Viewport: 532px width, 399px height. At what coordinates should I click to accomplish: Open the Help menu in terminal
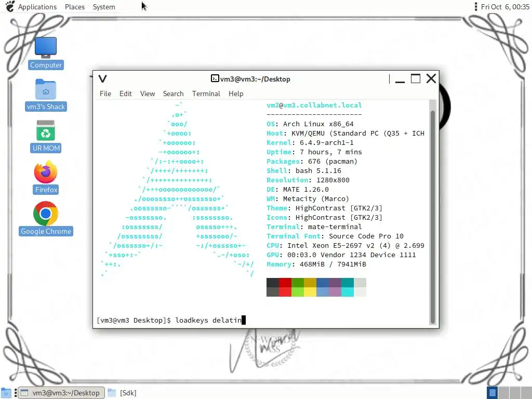236,94
